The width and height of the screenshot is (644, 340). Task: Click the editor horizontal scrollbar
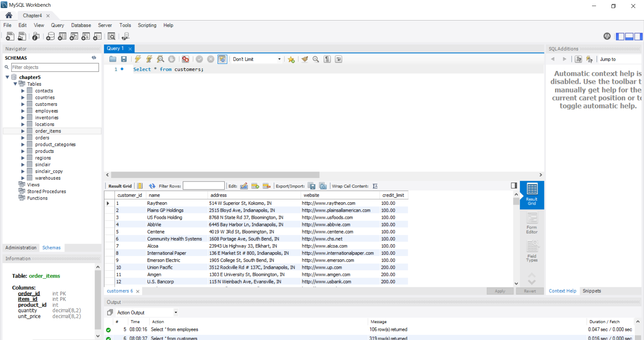(215, 175)
